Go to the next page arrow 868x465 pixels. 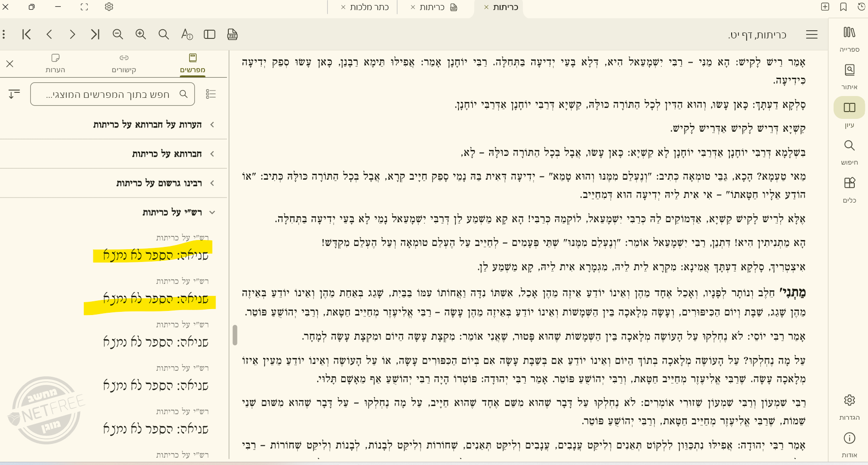click(x=72, y=34)
